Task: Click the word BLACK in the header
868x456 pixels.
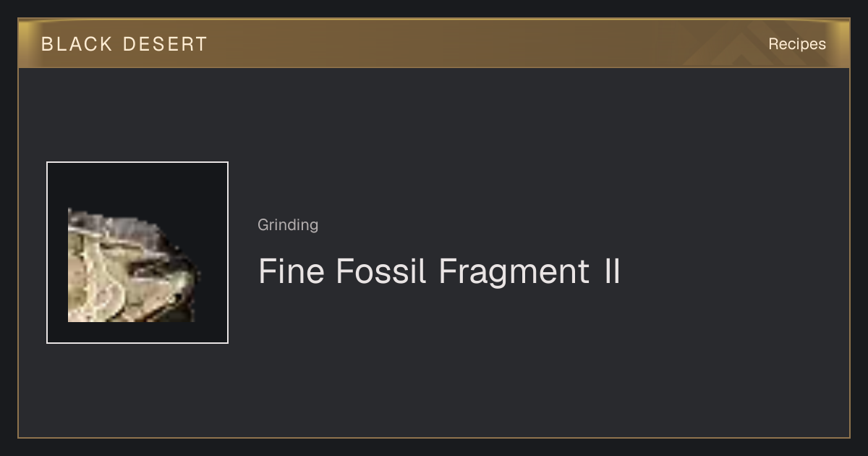Action: 77,44
